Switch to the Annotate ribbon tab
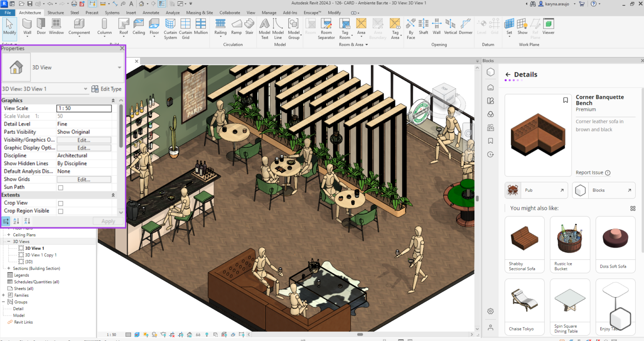Screen dimensions: 644x341 pyautogui.click(x=151, y=13)
